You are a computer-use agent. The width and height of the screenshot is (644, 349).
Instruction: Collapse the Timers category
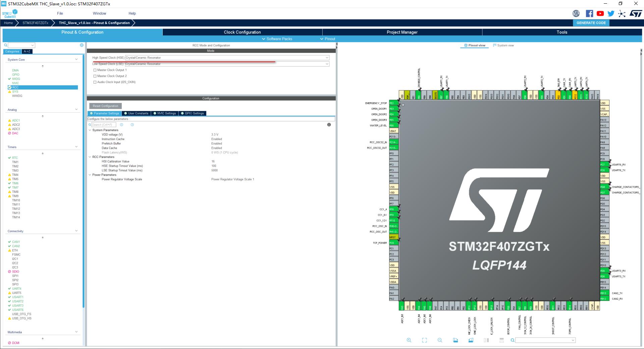point(76,147)
